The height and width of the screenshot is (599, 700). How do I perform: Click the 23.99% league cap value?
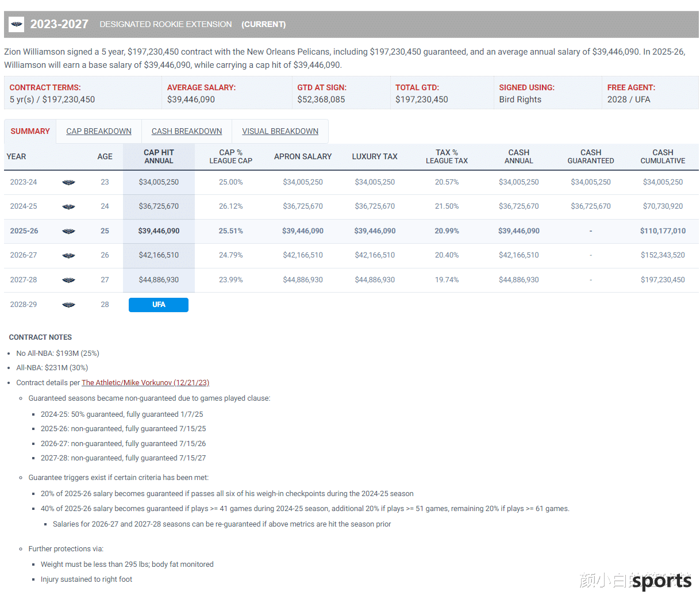point(231,280)
